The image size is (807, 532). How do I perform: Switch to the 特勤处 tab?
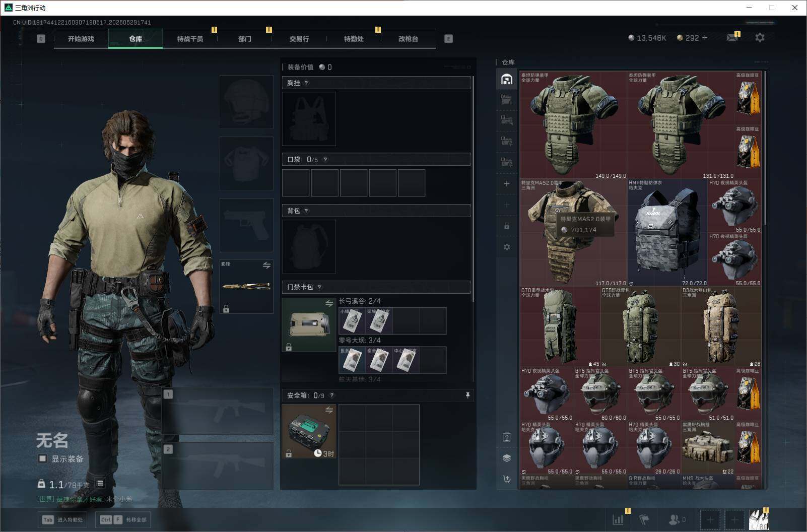pyautogui.click(x=354, y=39)
